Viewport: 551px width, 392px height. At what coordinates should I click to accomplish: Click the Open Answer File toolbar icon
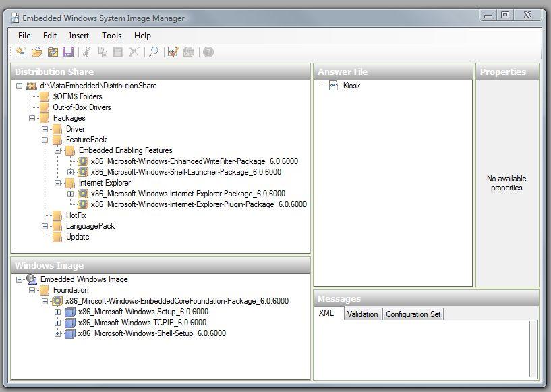click(37, 52)
